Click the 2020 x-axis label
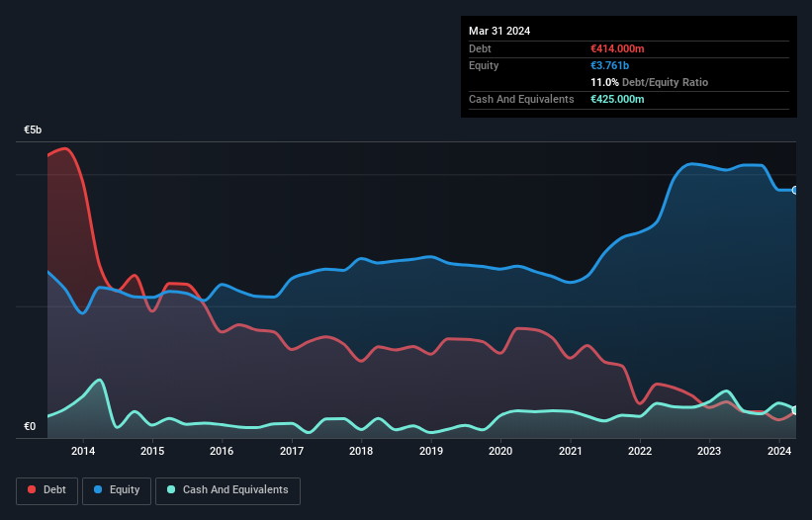Viewport: 812px width, 520px height. pyautogui.click(x=500, y=451)
